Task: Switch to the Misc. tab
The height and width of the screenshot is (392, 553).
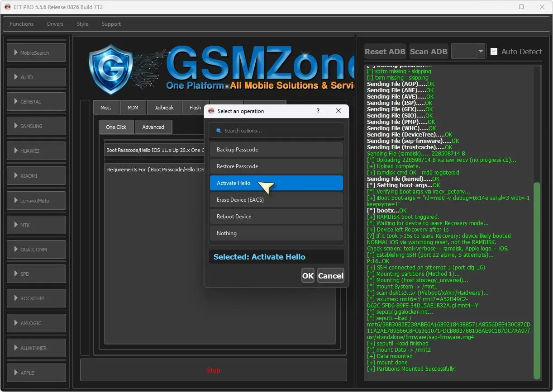Action: [x=106, y=108]
